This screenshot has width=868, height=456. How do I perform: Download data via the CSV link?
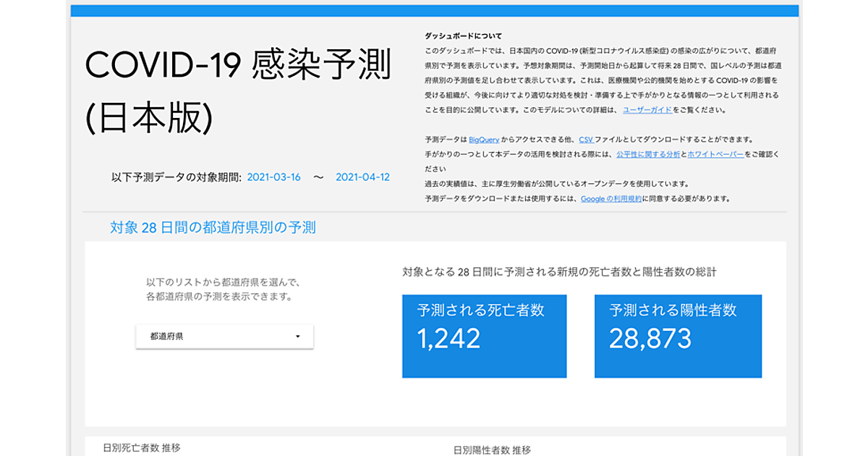(x=586, y=140)
